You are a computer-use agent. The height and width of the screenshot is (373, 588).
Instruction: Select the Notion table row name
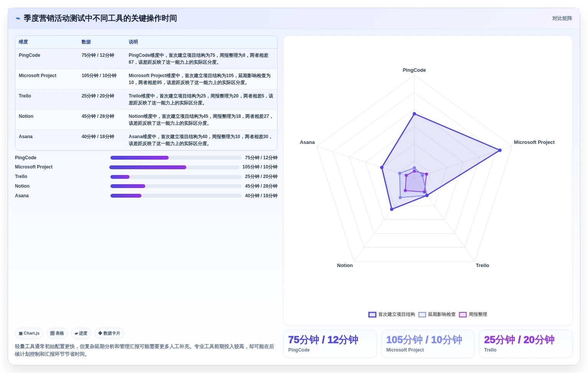coord(26,116)
